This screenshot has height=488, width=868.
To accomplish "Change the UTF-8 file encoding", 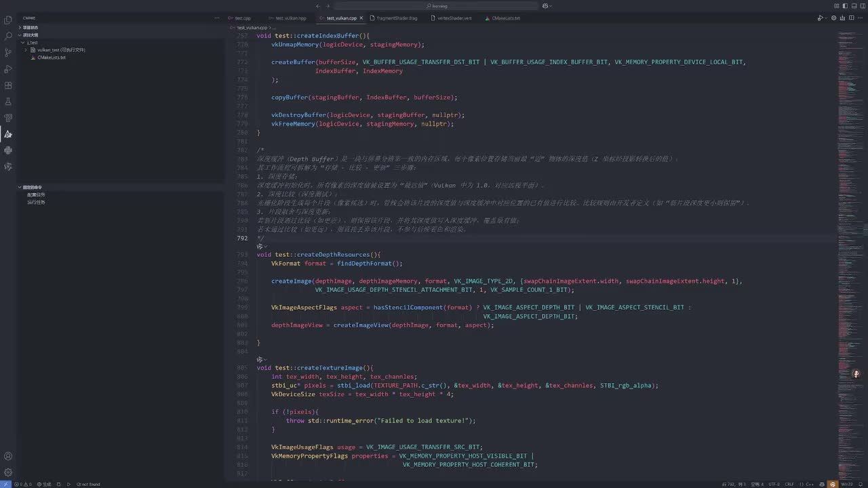I will coord(774,484).
